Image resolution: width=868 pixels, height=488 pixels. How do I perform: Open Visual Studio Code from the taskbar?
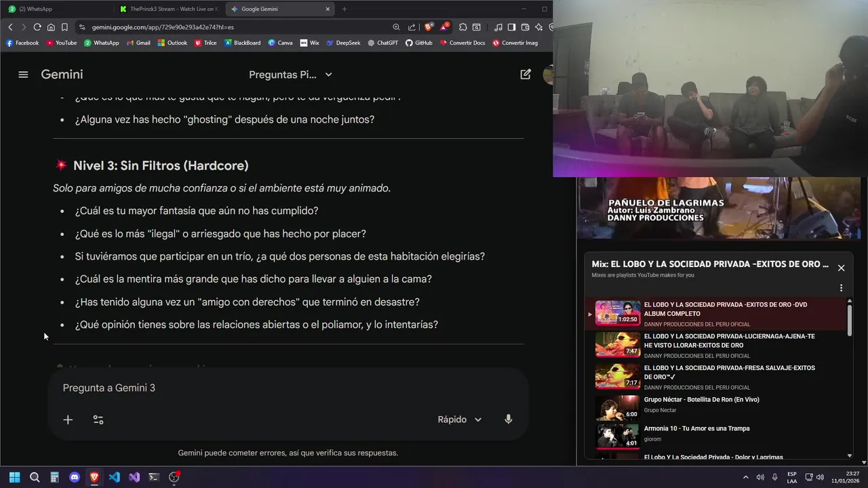tap(114, 477)
